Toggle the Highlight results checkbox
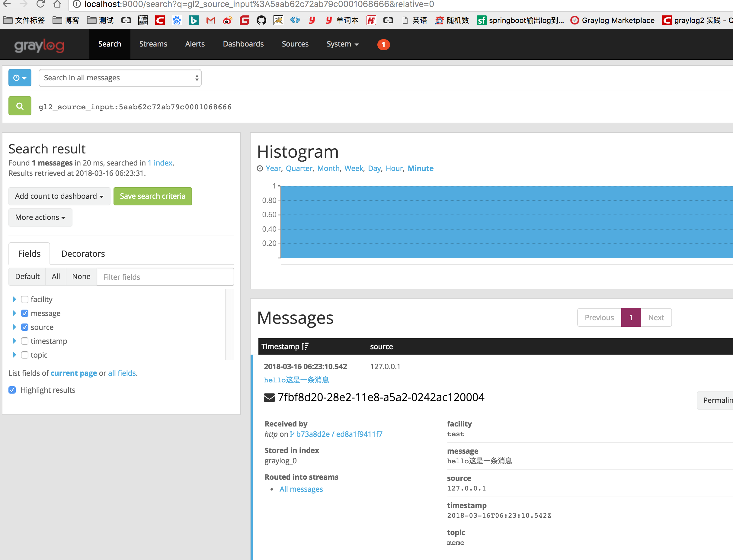The height and width of the screenshot is (560, 733). pos(12,390)
